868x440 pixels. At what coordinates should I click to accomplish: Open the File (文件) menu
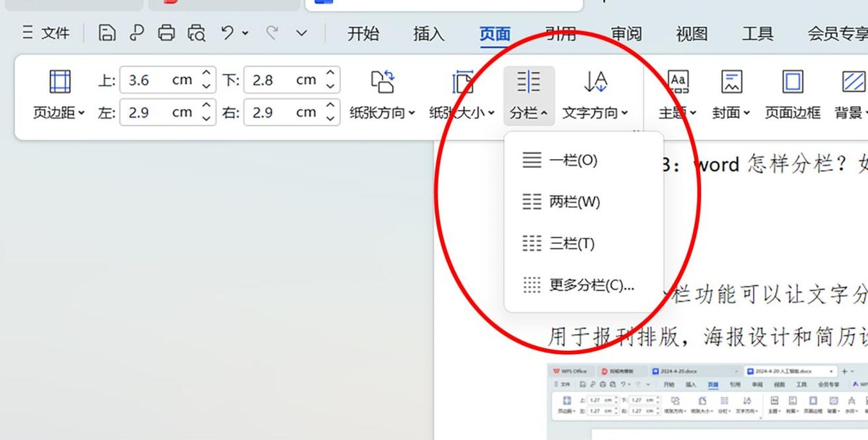[47, 33]
